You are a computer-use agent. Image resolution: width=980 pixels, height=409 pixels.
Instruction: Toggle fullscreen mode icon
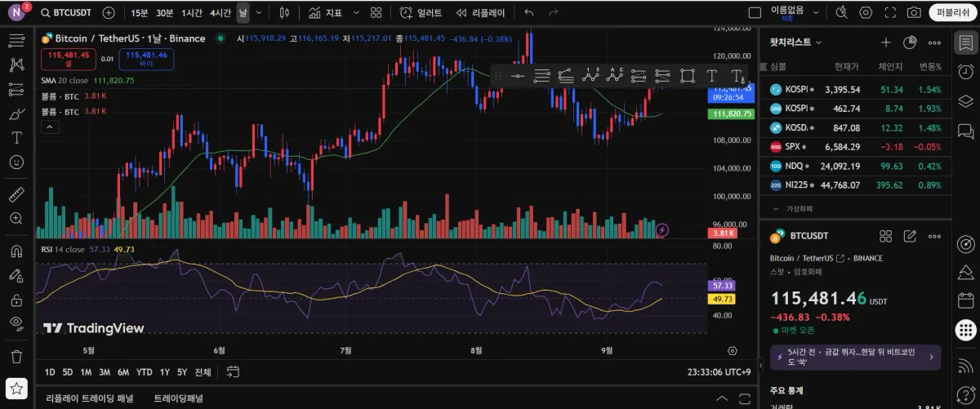890,13
